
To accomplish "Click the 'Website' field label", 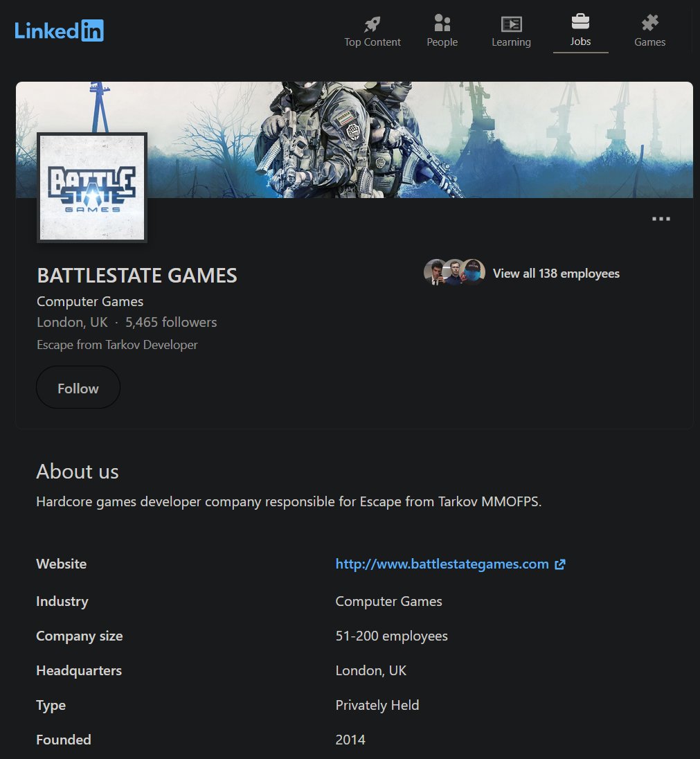I will (62, 564).
